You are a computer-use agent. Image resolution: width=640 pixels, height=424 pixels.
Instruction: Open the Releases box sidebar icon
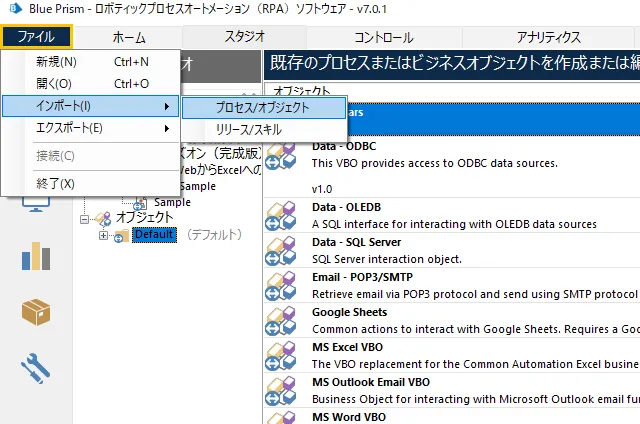click(x=36, y=311)
